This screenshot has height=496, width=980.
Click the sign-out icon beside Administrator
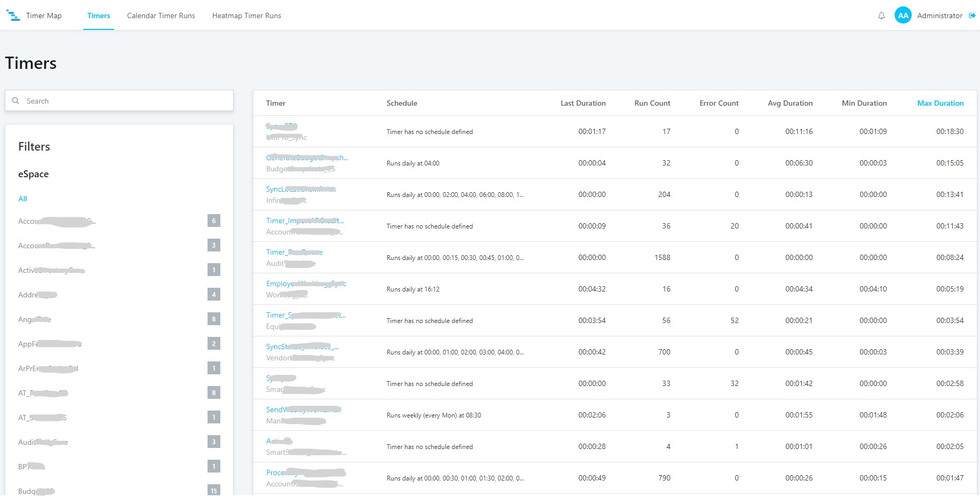tap(974, 15)
